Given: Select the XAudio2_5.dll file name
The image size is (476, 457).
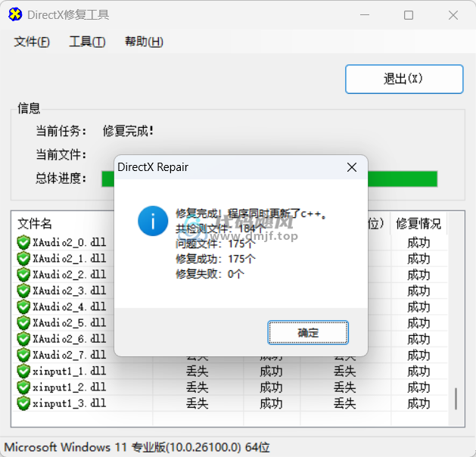Looking at the screenshot, I should pos(70,323).
